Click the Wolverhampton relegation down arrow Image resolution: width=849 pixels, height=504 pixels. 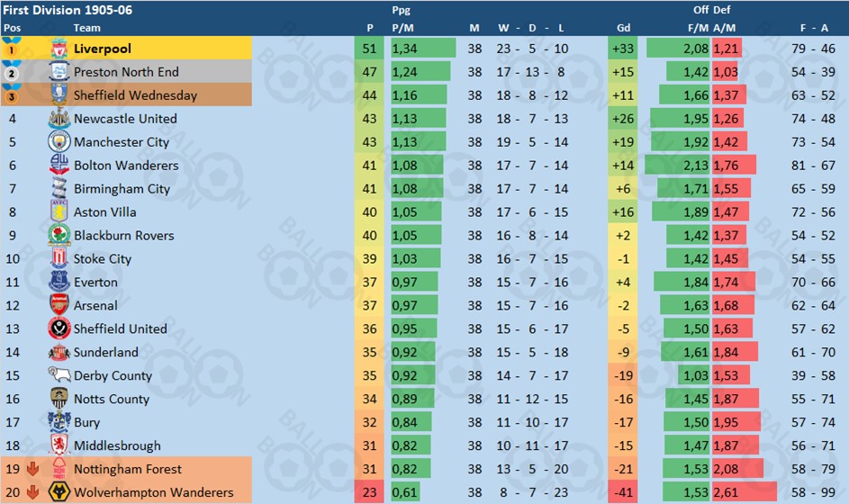click(33, 492)
